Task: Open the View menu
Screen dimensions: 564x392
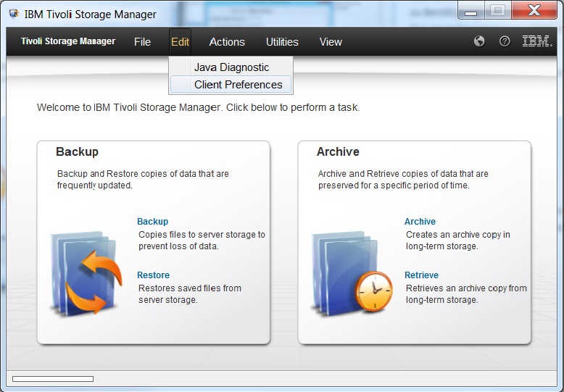Action: coord(331,42)
